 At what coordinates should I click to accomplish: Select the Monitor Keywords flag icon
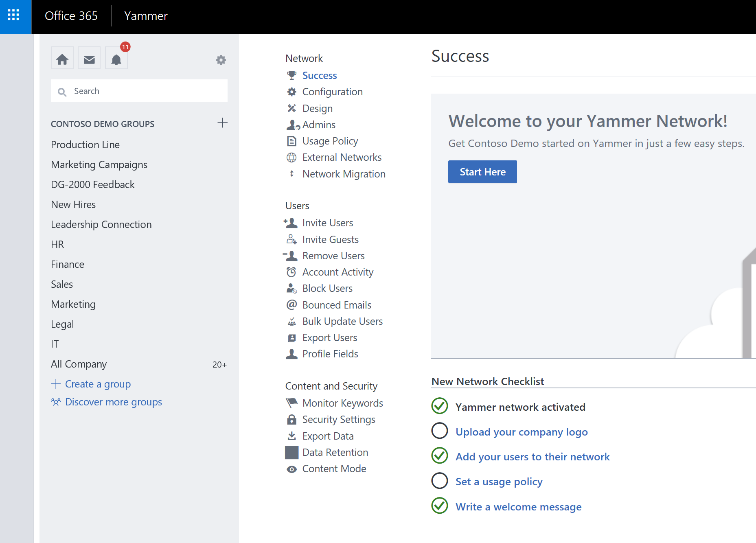(x=291, y=403)
